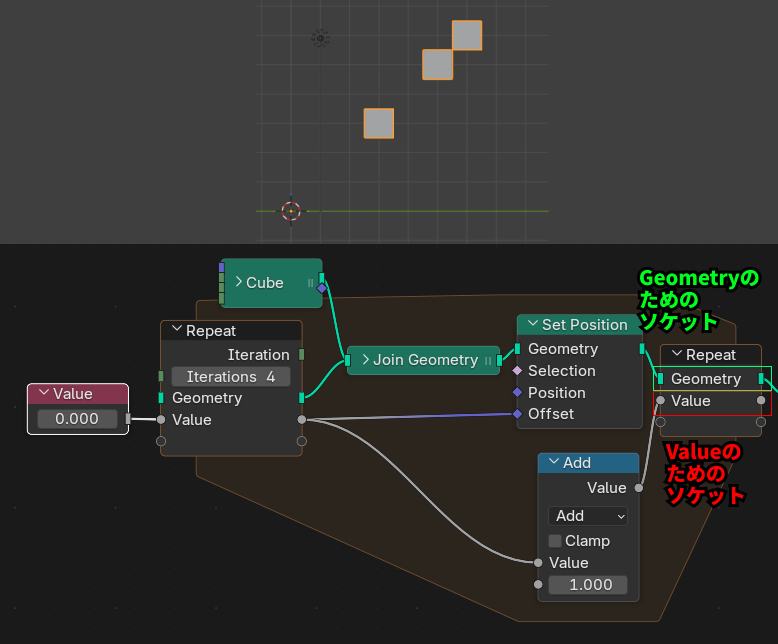The image size is (778, 644).
Task: Expand the Join Geometry node chevron
Action: click(x=365, y=360)
